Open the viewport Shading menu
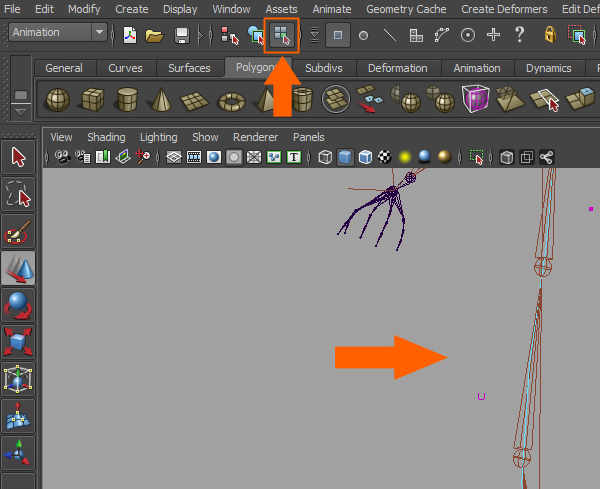Viewport: 600px width, 489px height. tap(106, 137)
